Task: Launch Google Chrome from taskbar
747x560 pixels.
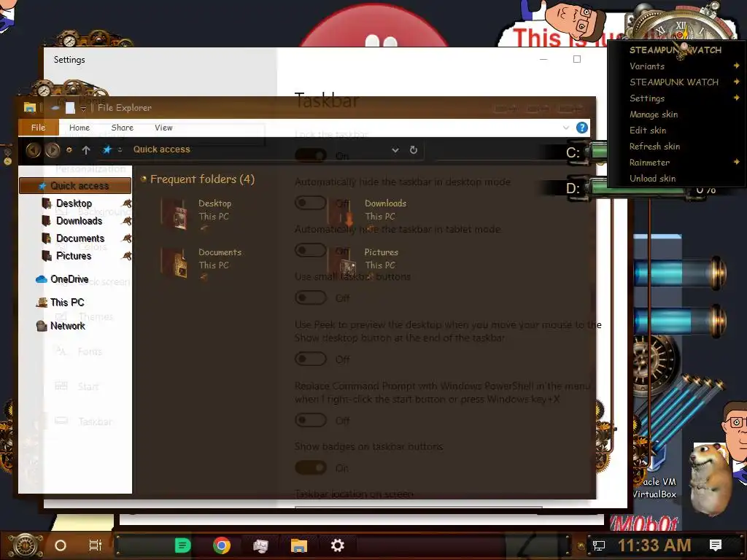Action: [x=222, y=545]
